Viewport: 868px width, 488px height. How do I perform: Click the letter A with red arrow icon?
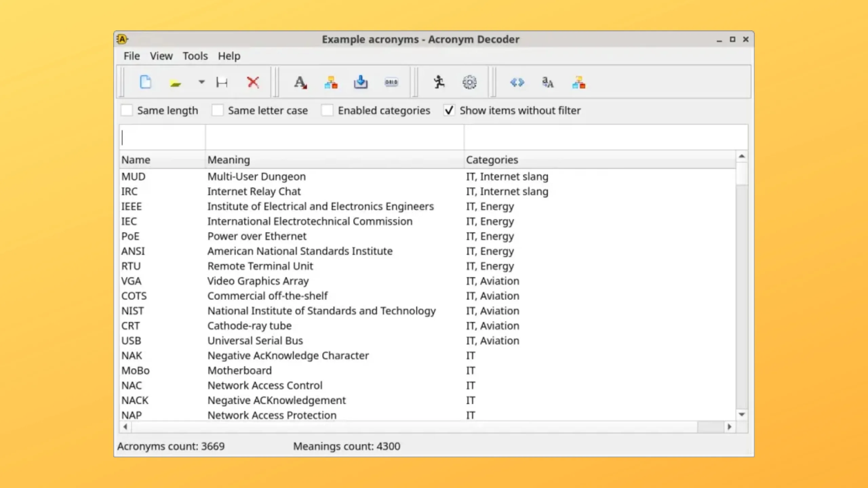click(300, 82)
